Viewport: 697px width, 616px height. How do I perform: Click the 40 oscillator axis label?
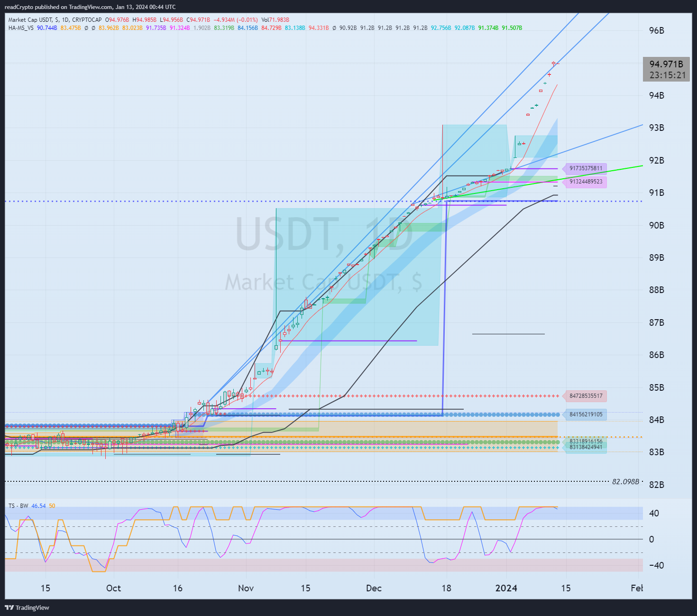coord(654,513)
